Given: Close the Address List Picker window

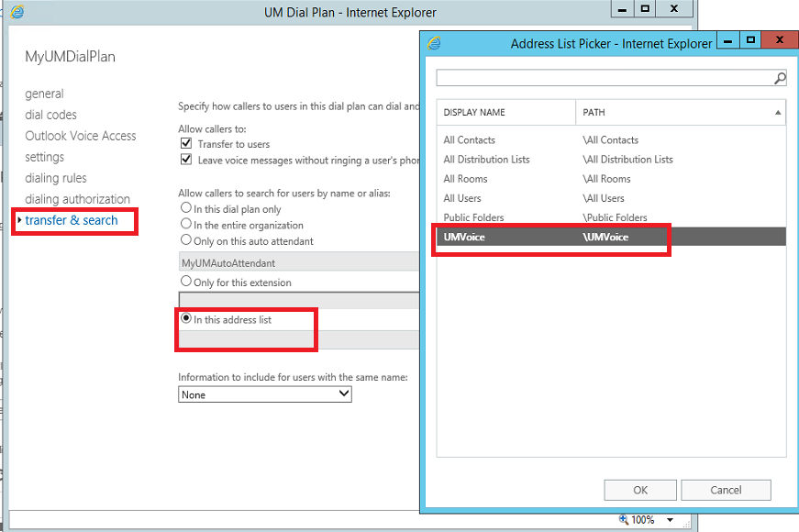Looking at the screenshot, I should (x=779, y=40).
